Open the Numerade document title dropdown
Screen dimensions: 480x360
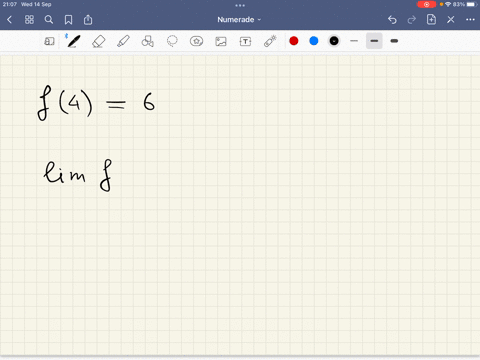click(239, 20)
